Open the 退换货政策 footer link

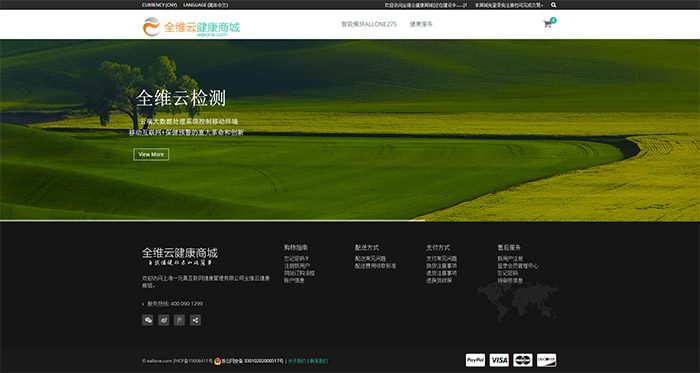(439, 280)
